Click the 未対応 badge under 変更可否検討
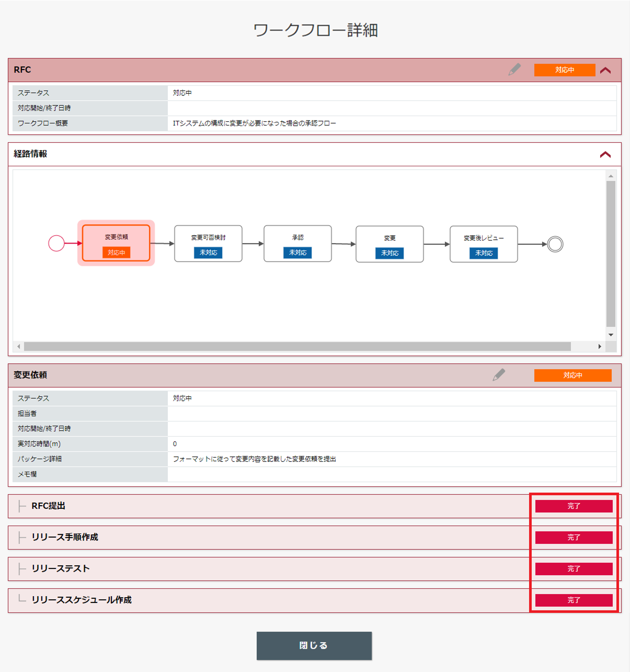Screen dimensions: 630x672 point(208,252)
